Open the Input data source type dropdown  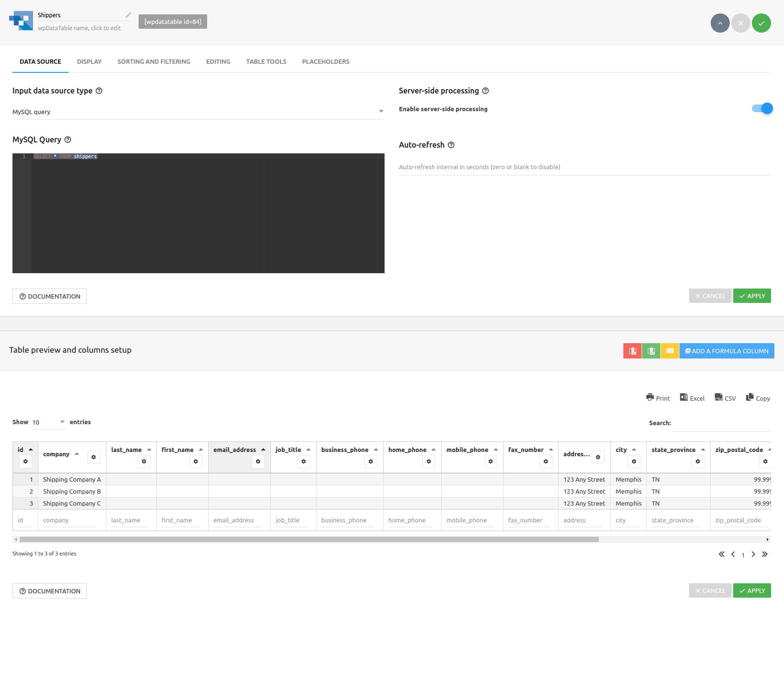point(199,112)
